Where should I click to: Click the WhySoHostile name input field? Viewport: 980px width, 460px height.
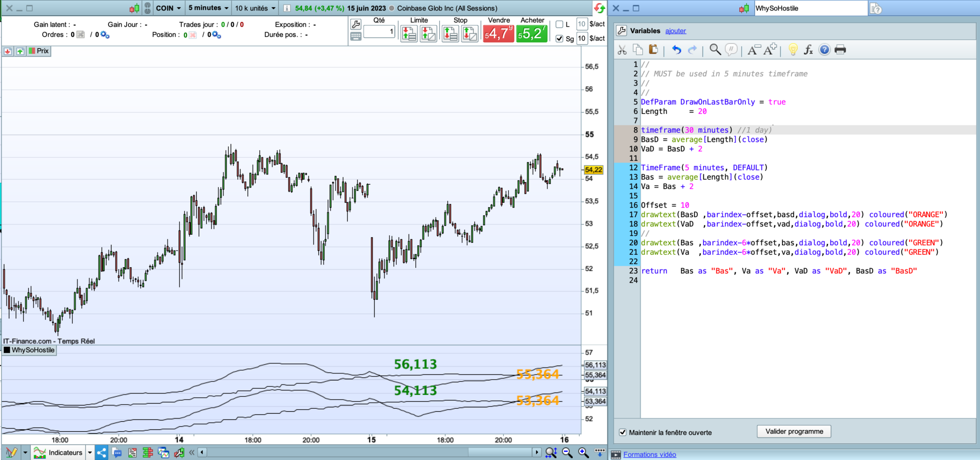coord(811,8)
